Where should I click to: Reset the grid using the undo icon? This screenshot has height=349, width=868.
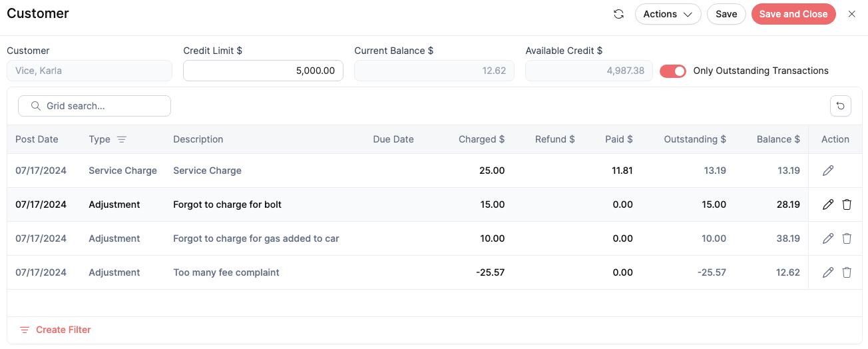click(x=841, y=106)
